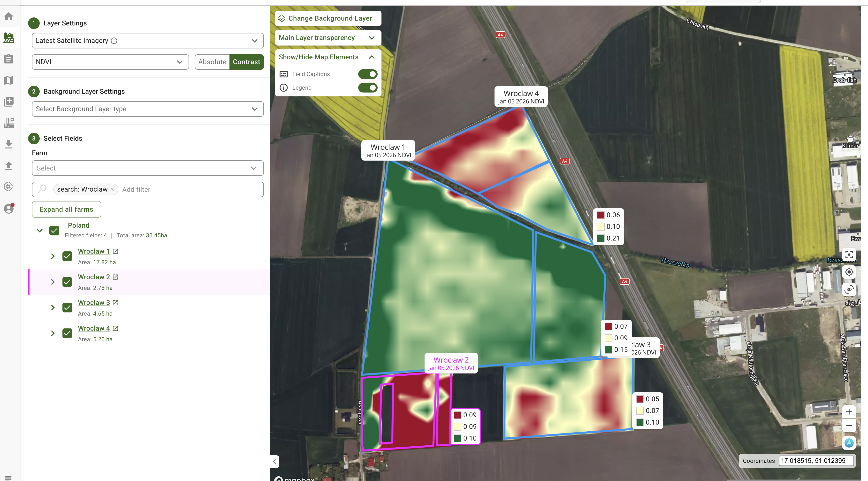Click the 3D view rotate icon
The width and height of the screenshot is (868, 481).
[x=849, y=289]
